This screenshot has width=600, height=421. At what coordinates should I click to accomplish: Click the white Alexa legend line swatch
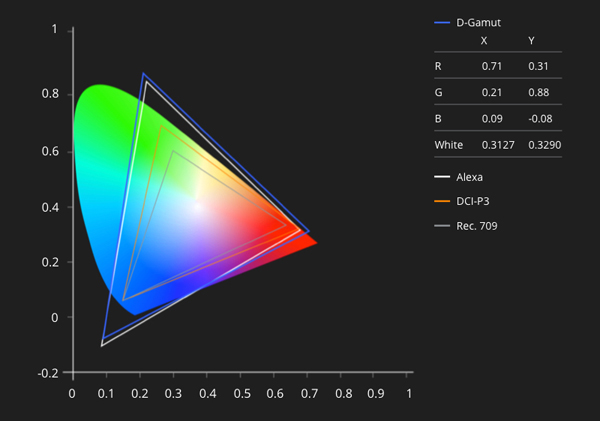coord(443,176)
